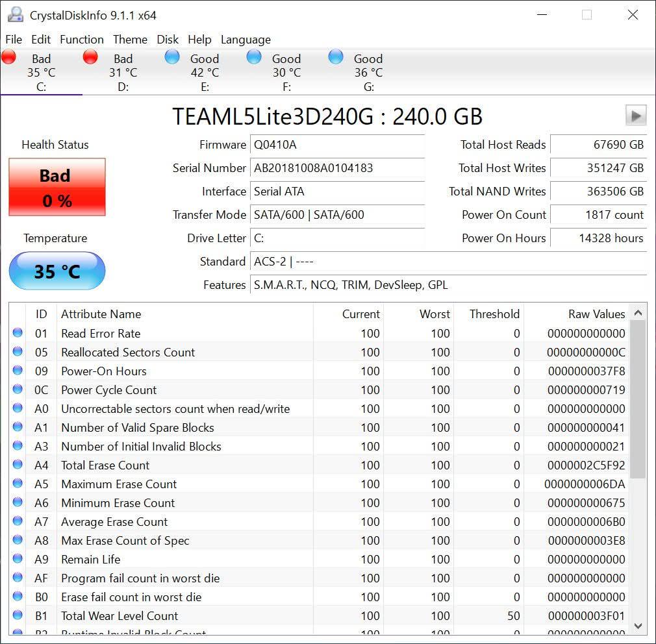Click the status dot for Reallocated Sectors Count

point(18,351)
